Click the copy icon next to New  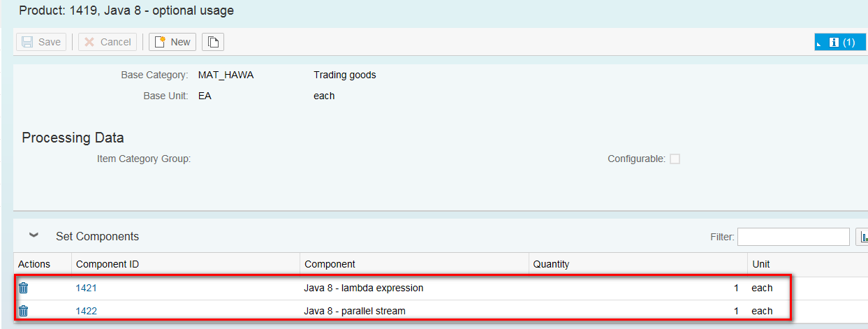[x=213, y=42]
